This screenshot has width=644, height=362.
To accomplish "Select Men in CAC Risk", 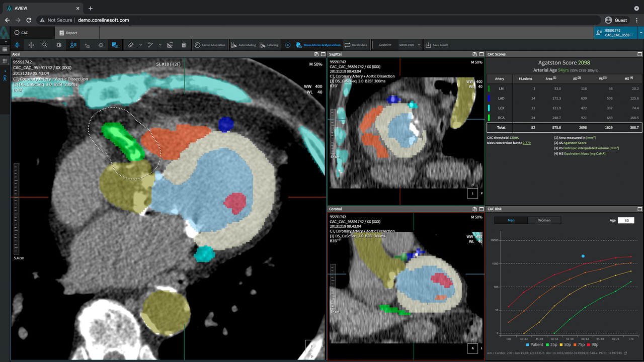I will tap(511, 220).
